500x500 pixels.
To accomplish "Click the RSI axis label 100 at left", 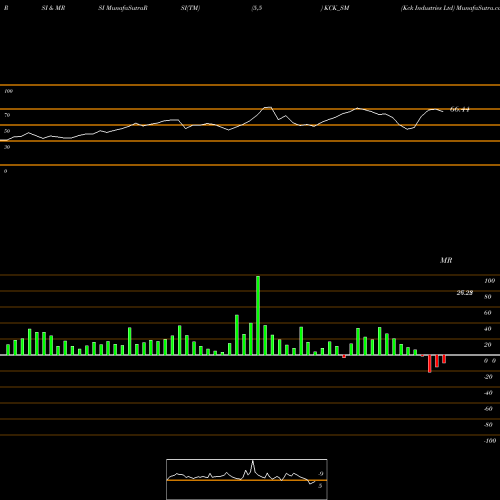I will click(8, 91).
